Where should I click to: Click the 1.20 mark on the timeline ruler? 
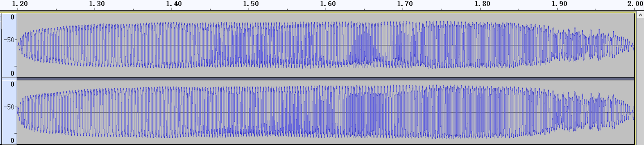pos(20,4)
